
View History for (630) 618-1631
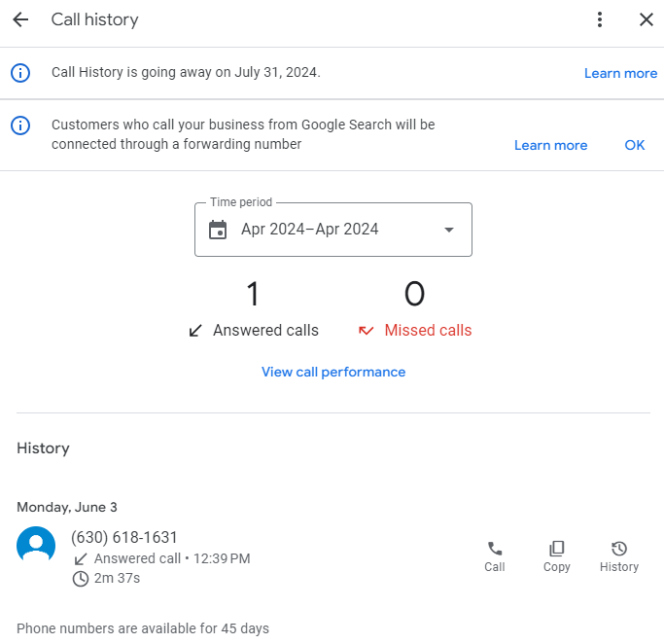(619, 557)
